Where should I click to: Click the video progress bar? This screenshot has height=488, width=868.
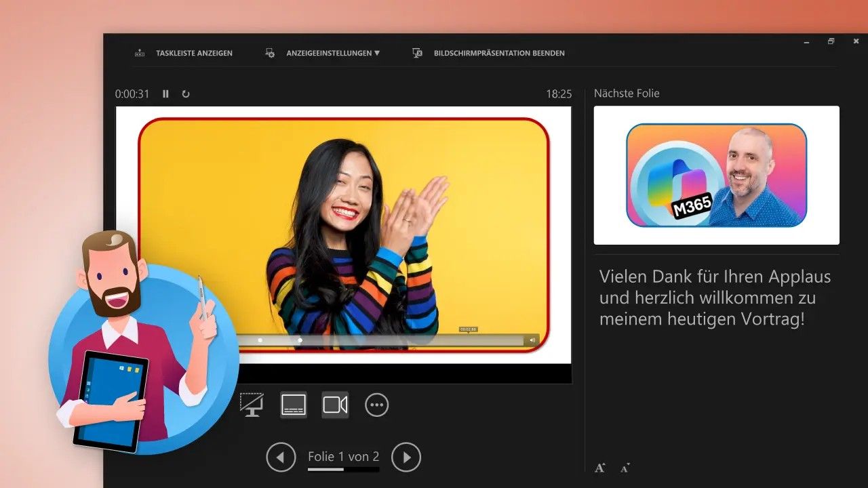tap(407, 340)
